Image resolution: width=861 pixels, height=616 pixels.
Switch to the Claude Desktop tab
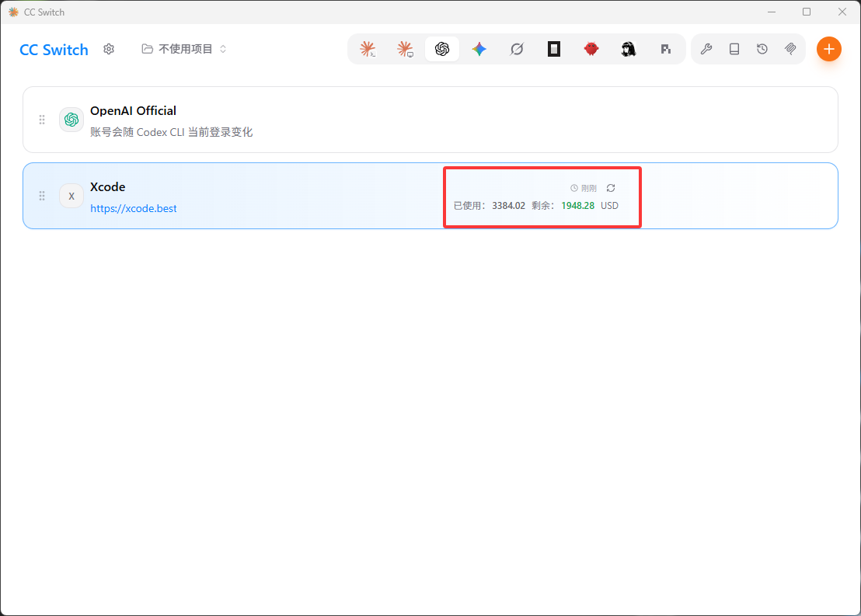pyautogui.click(x=405, y=50)
